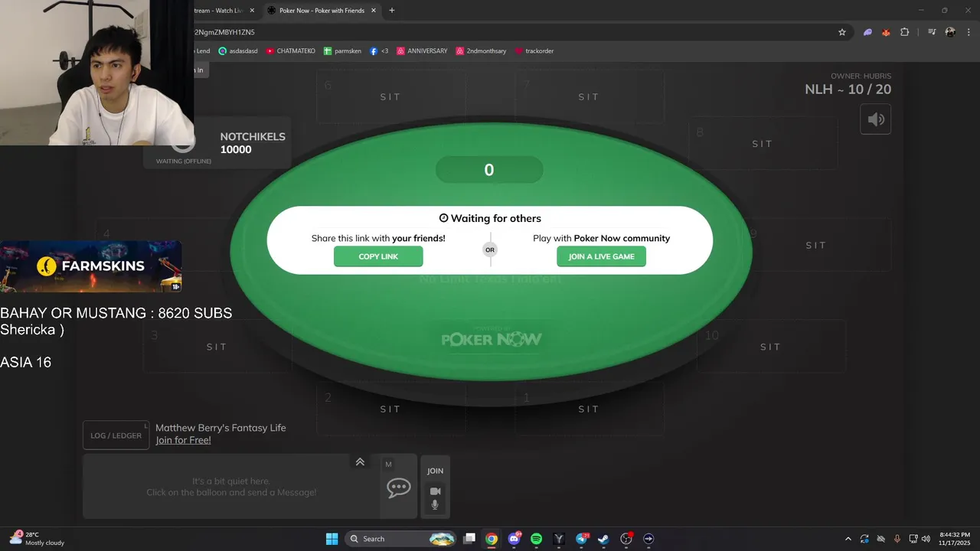
Task: Click COPY LINK button
Action: (378, 256)
